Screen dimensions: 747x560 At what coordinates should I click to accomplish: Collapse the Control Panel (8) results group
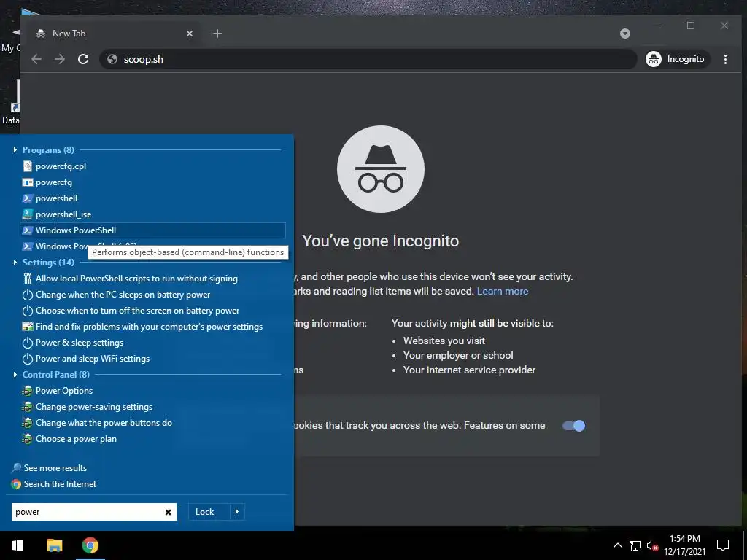tap(15, 375)
